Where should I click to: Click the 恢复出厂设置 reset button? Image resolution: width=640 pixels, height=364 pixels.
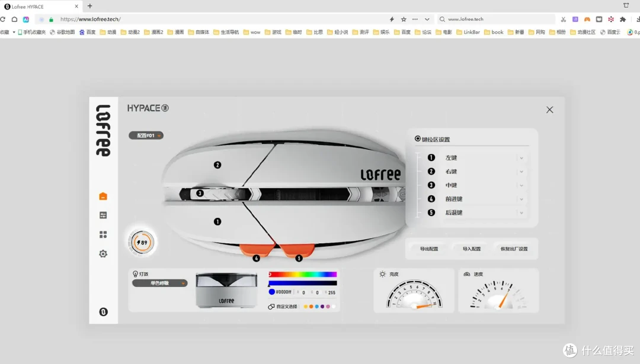tap(514, 249)
